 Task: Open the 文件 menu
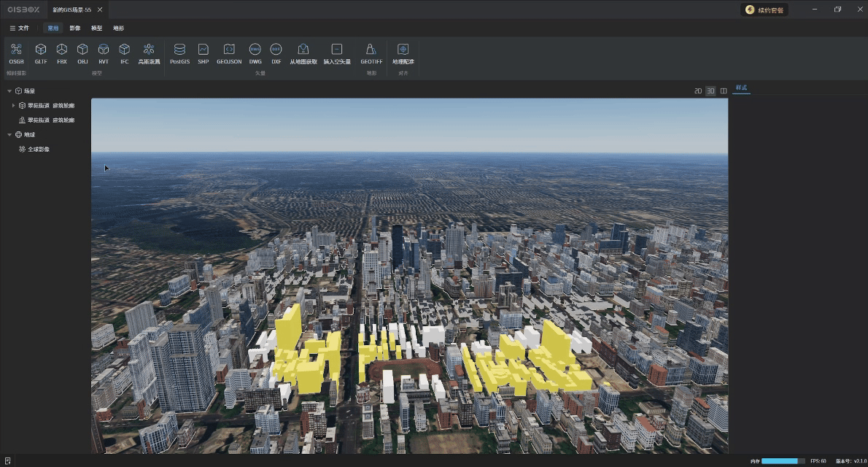point(20,28)
